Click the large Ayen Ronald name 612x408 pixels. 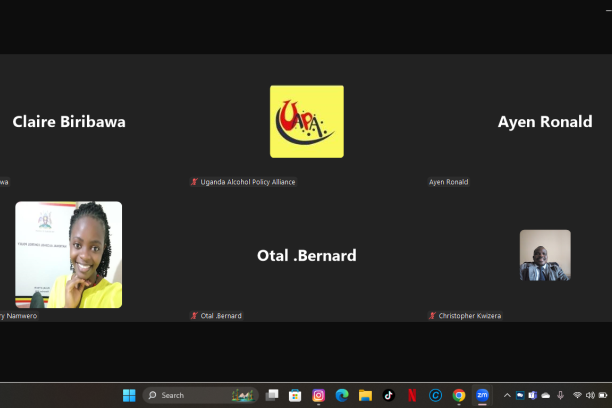(x=545, y=122)
